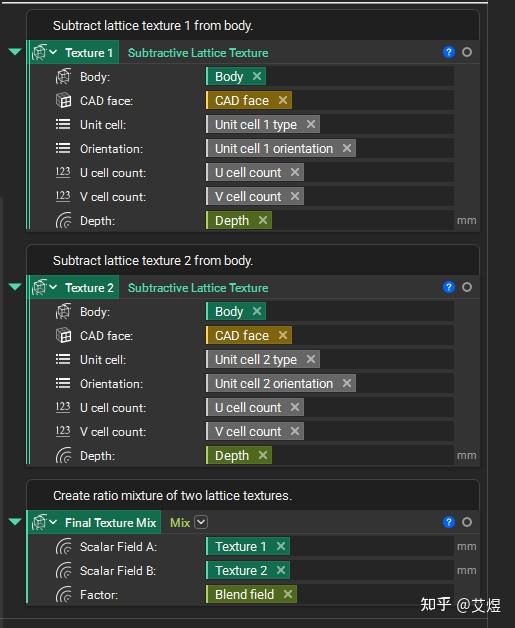Collapse Texture 1 block with green triangle
The image size is (515, 628).
[x=15, y=52]
